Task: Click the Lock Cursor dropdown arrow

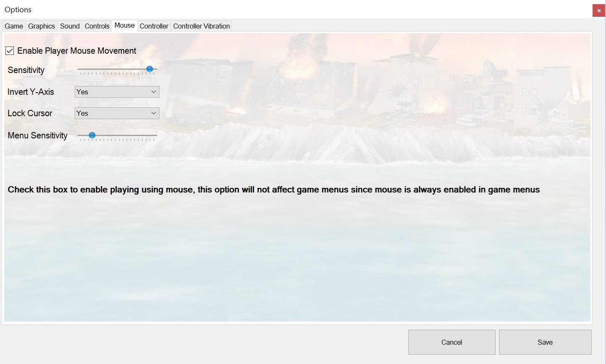Action: 154,113
